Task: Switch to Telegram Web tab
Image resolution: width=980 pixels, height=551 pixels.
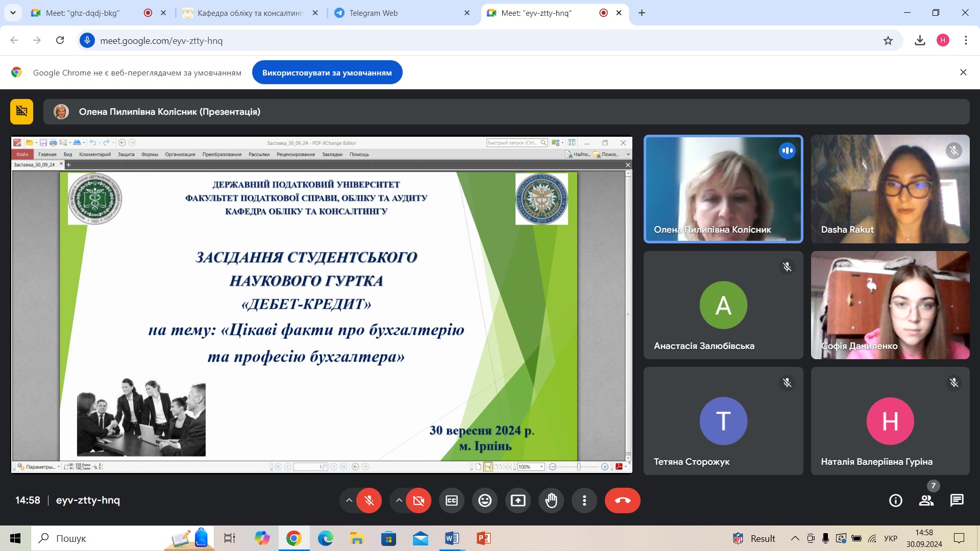Action: (373, 13)
